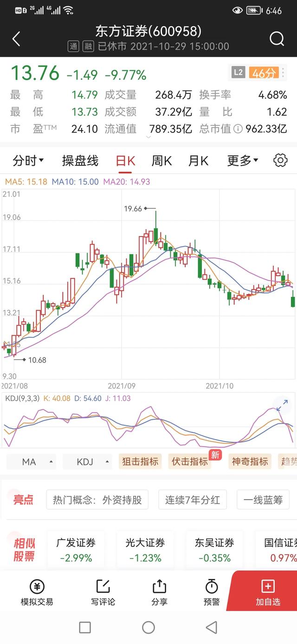Tap the 总市值 962.33亿 value
This screenshot has width=297, height=644.
[267, 129]
